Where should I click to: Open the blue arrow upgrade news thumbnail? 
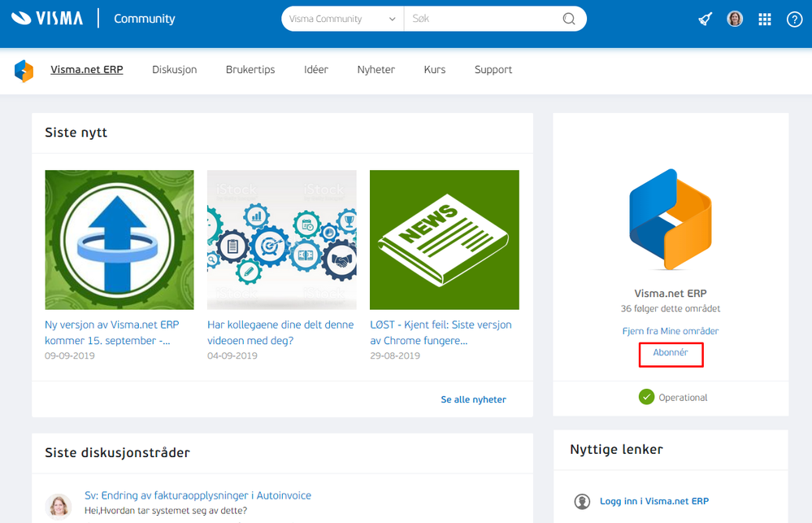tap(119, 239)
